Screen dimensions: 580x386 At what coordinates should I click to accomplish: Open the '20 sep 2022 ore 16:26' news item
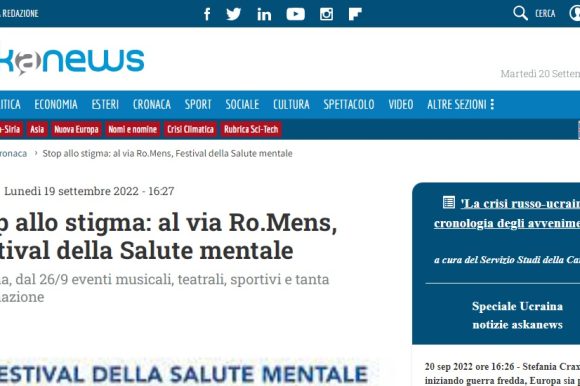[x=502, y=373]
